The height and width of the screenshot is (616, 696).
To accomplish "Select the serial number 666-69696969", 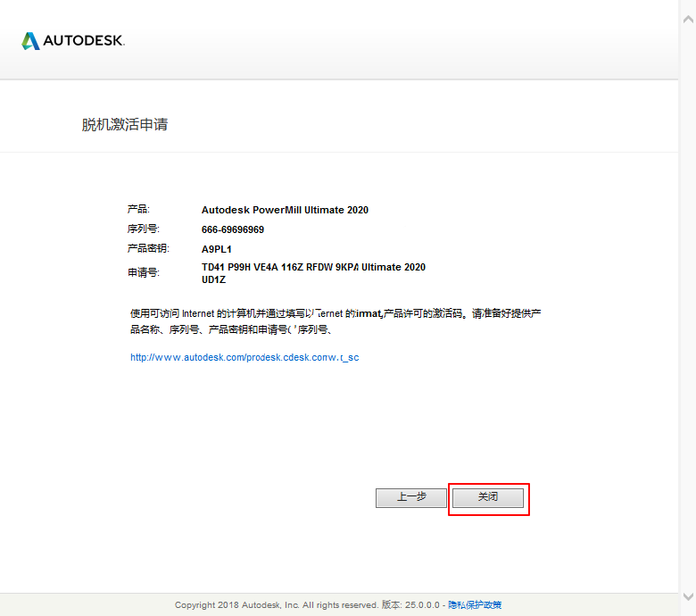I will pos(233,229).
